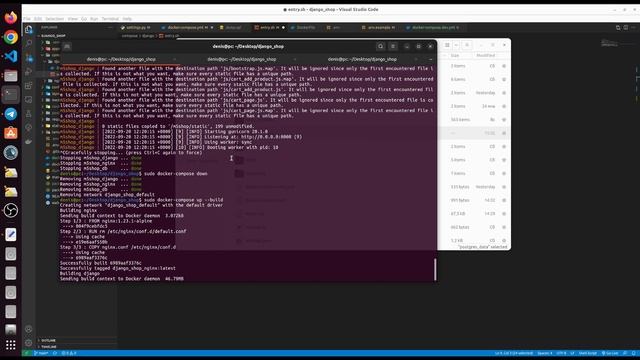The height and width of the screenshot is (360, 640).
Task: Open the Terminal menu in VS Code
Action: [110, 19]
